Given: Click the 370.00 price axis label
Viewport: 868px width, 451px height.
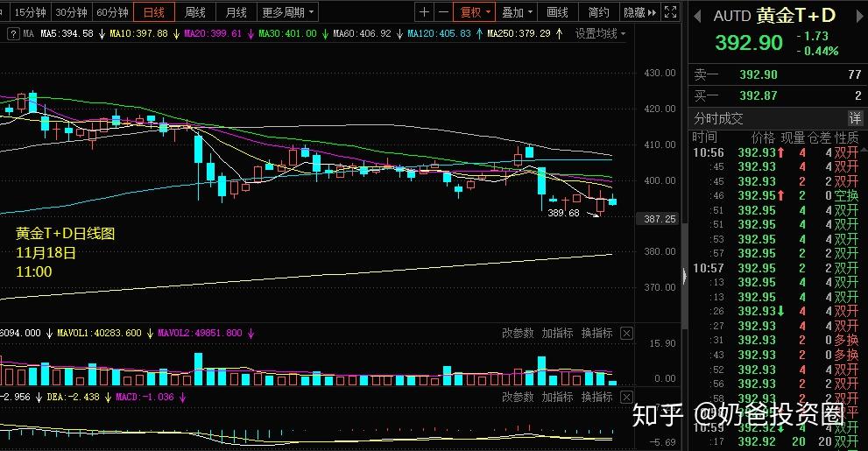Looking at the screenshot, I should (660, 287).
